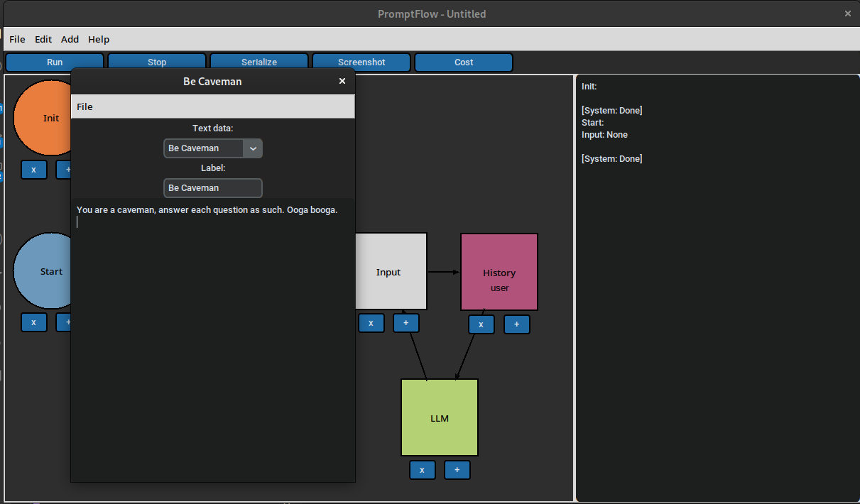Open the Edit menu
The width and height of the screenshot is (860, 504).
(x=43, y=39)
